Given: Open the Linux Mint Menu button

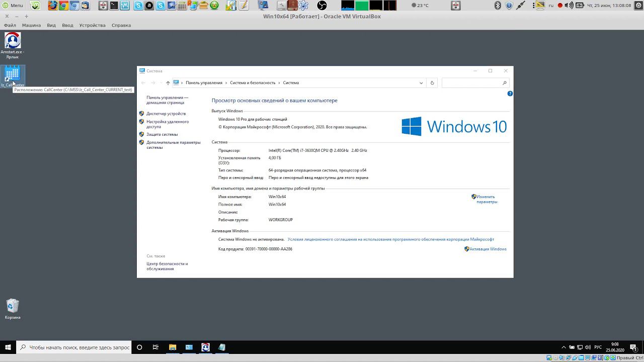Looking at the screenshot, I should [13, 6].
